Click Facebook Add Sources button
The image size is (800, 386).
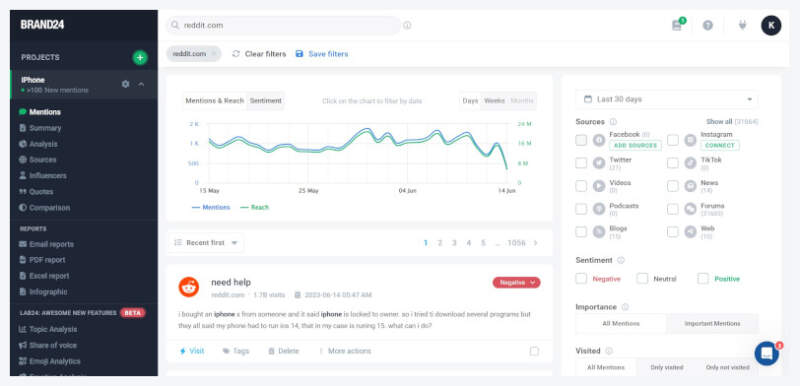[x=635, y=145]
